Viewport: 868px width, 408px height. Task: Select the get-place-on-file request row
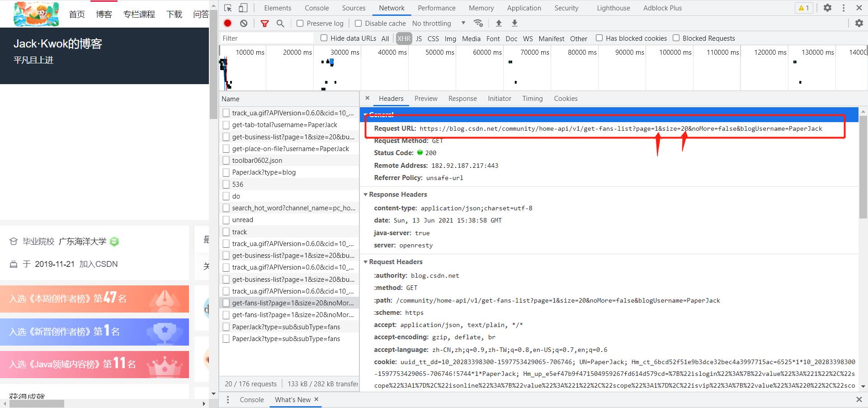tap(289, 149)
